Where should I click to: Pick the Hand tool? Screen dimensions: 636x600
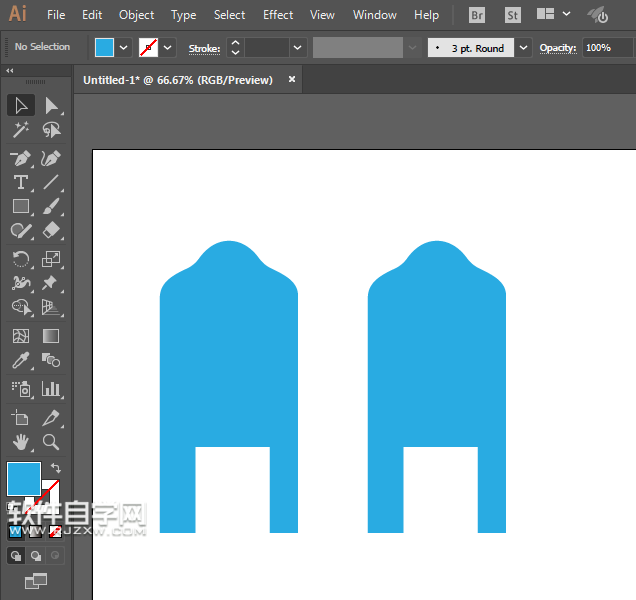coord(20,441)
